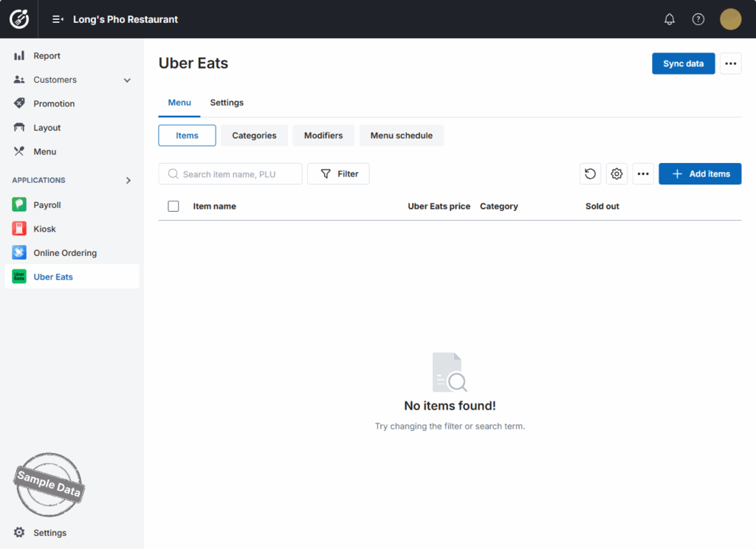Open the Modifiers sub-tab
The width and height of the screenshot is (756, 549).
323,136
